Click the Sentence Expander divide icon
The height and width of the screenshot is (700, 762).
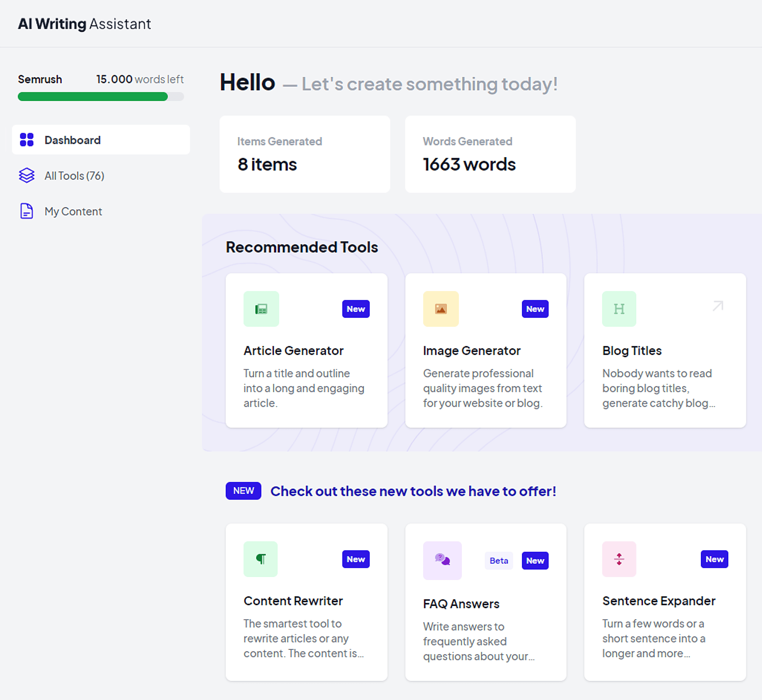[x=619, y=559]
